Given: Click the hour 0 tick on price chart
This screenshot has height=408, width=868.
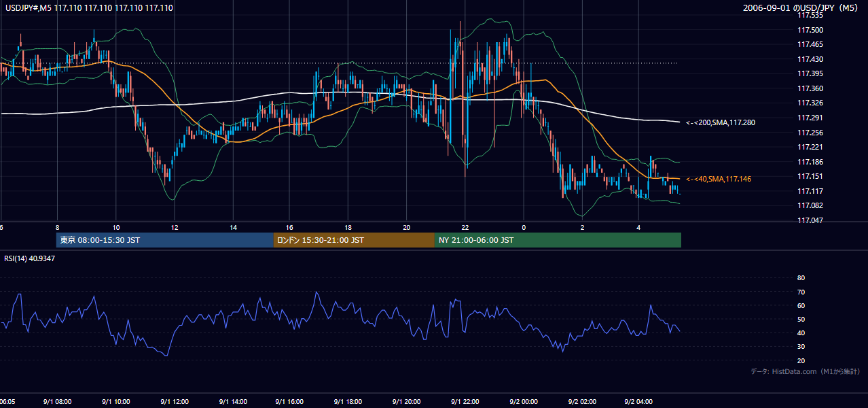Looking at the screenshot, I should (524, 227).
